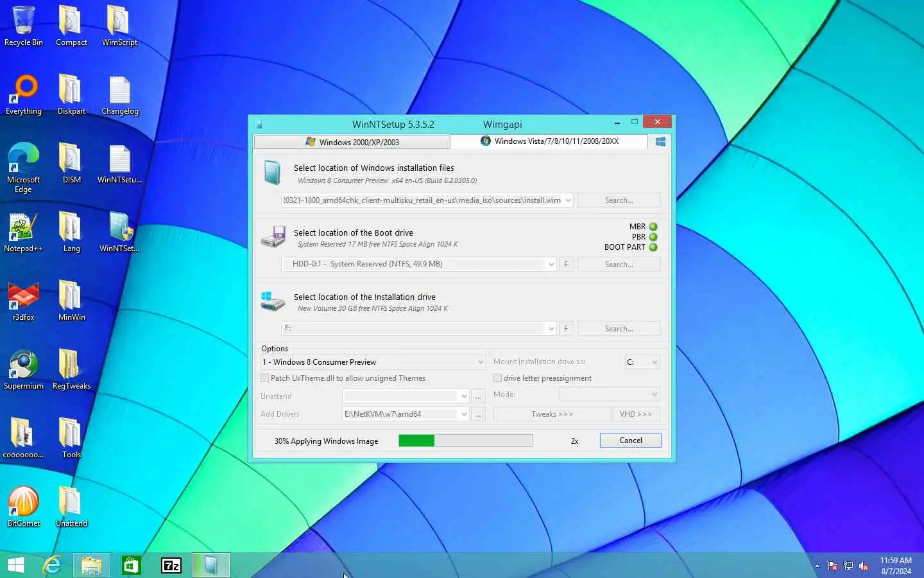Screen dimensions: 924x578
Task: Open the VHD >>> options
Action: pos(635,414)
